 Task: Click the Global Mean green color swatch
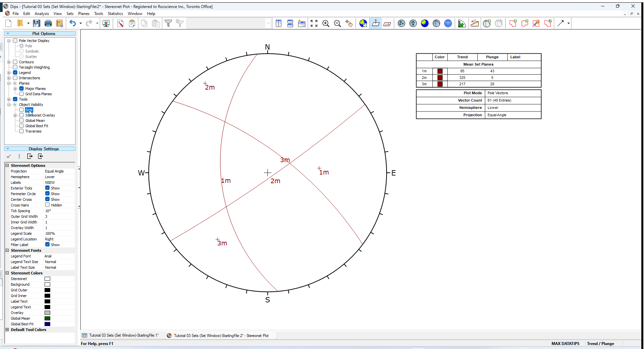click(47, 318)
